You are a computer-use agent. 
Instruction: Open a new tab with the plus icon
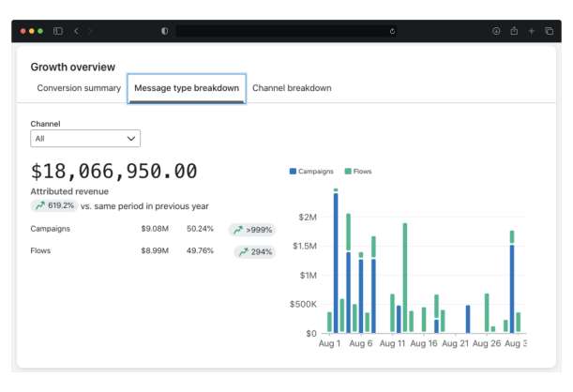(532, 31)
